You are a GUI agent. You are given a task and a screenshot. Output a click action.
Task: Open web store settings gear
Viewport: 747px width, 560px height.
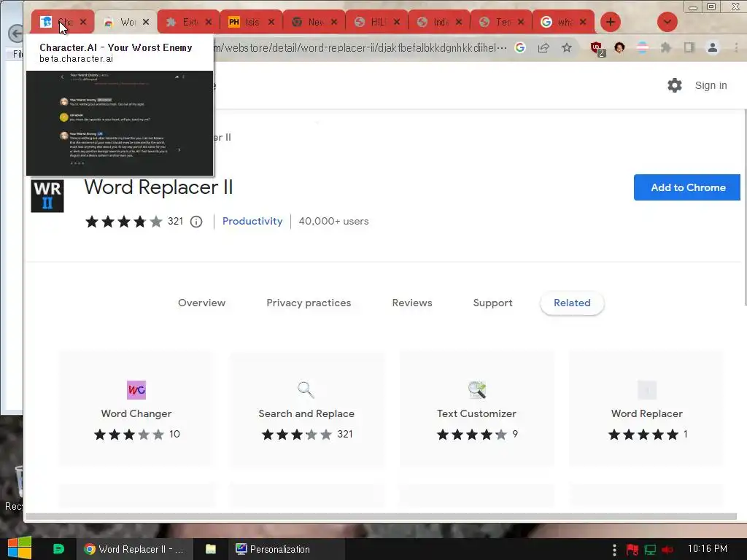(675, 85)
